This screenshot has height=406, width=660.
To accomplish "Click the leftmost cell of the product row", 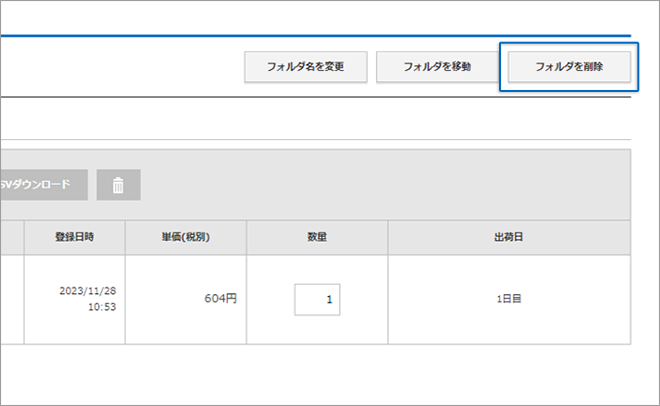I will [x=11, y=298].
